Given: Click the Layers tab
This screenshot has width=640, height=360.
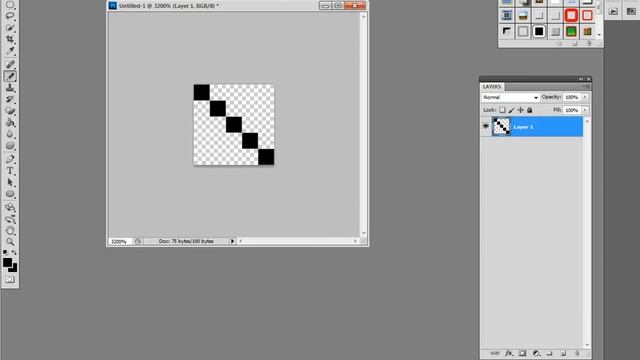Looking at the screenshot, I should pyautogui.click(x=491, y=87).
